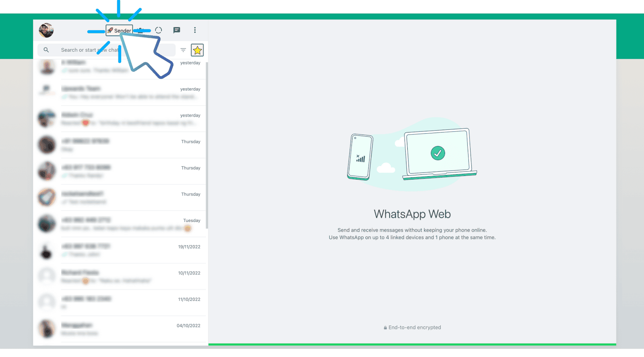The height and width of the screenshot is (357, 644).
Task: Start a new chat with the message icon
Action: point(177,30)
